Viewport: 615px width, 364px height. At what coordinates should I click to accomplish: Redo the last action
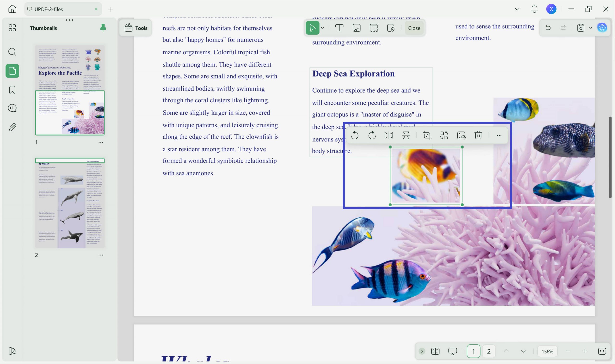point(563,28)
